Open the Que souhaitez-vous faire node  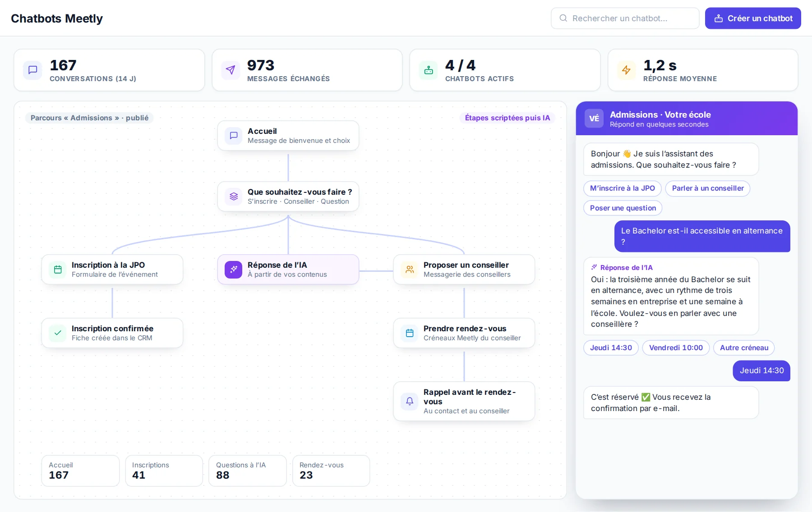(288, 197)
